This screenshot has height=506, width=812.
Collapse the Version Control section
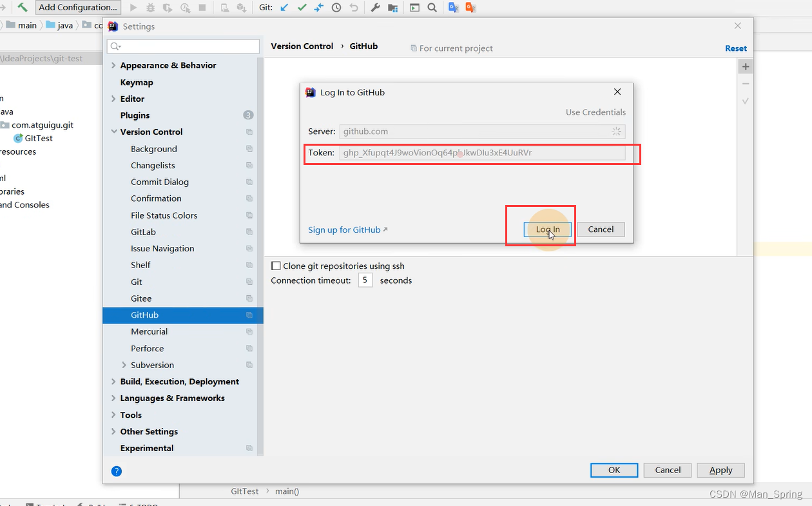pos(114,132)
